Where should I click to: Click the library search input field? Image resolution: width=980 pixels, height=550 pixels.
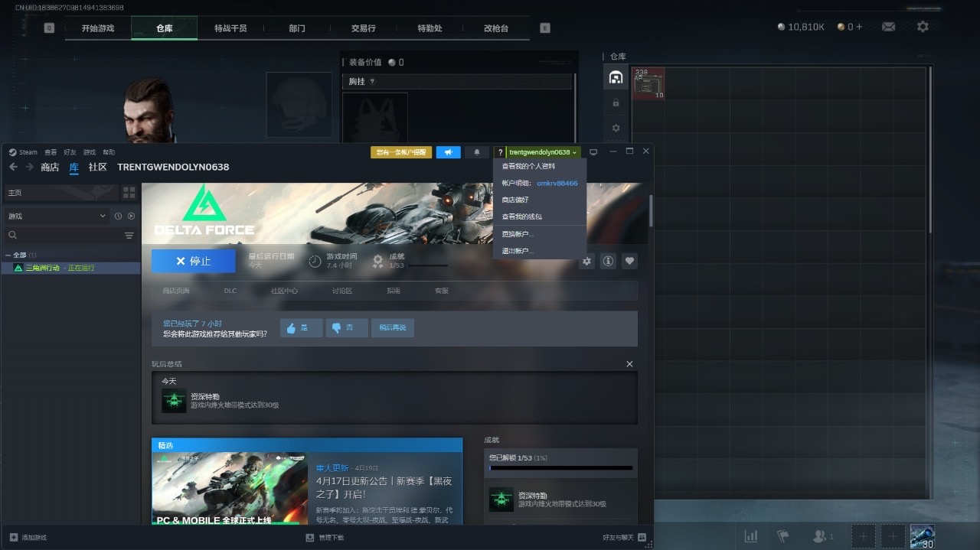[65, 236]
